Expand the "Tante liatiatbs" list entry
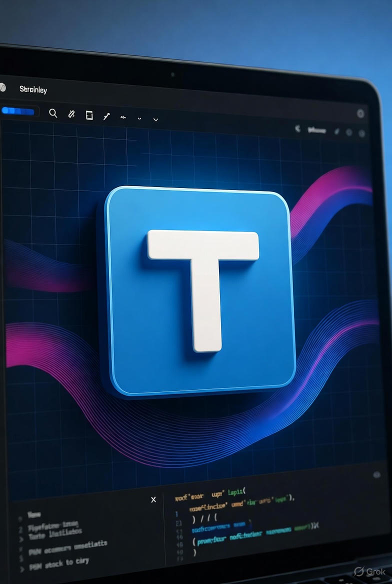 click(21, 539)
